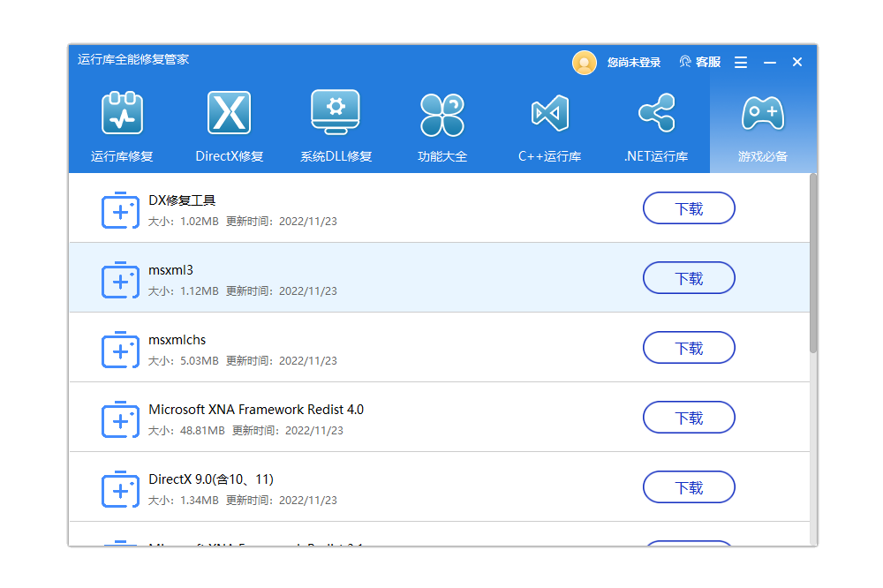
Task: Switch to 游戏必备 using the gamepad icon
Action: click(763, 113)
